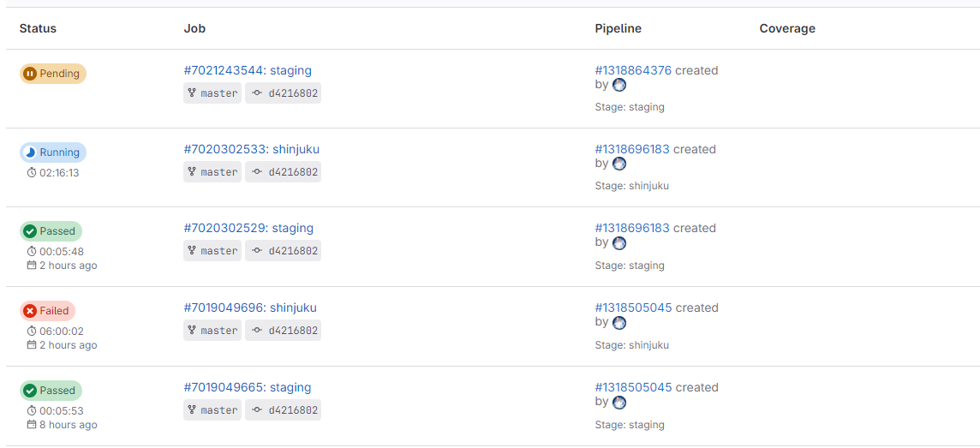Click stopwatch icon beside 02:16:13 duration

click(32, 172)
